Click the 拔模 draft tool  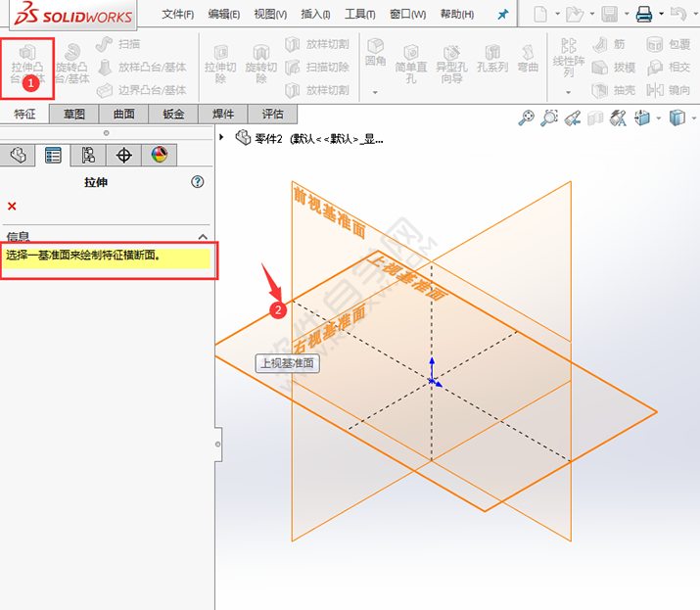point(614,67)
